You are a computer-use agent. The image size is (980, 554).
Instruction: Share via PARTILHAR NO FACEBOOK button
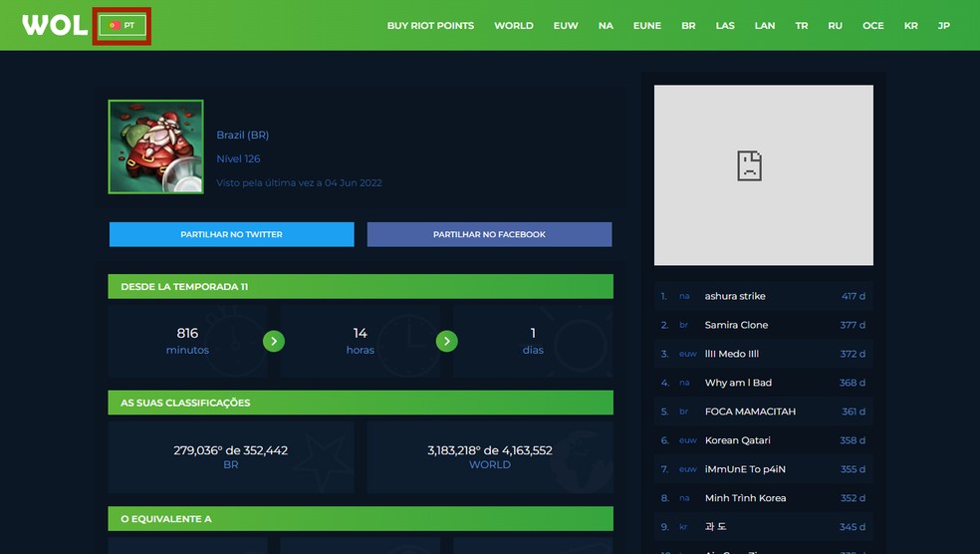coord(489,234)
